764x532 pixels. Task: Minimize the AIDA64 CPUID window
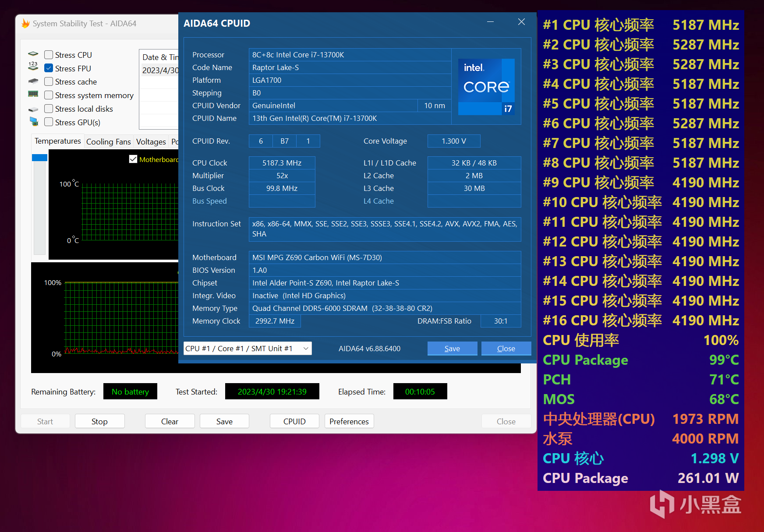point(491,22)
